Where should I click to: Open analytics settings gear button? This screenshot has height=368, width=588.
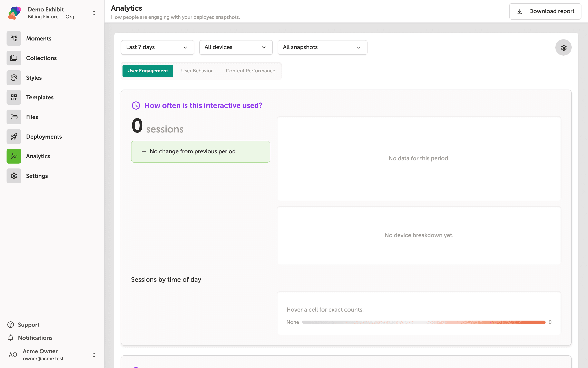click(x=563, y=47)
